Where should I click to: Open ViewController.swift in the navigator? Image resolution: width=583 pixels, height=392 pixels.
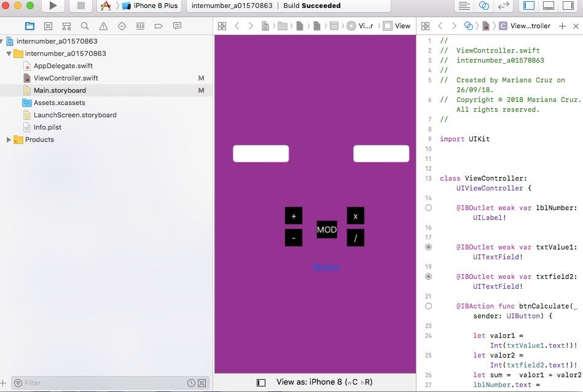[66, 78]
